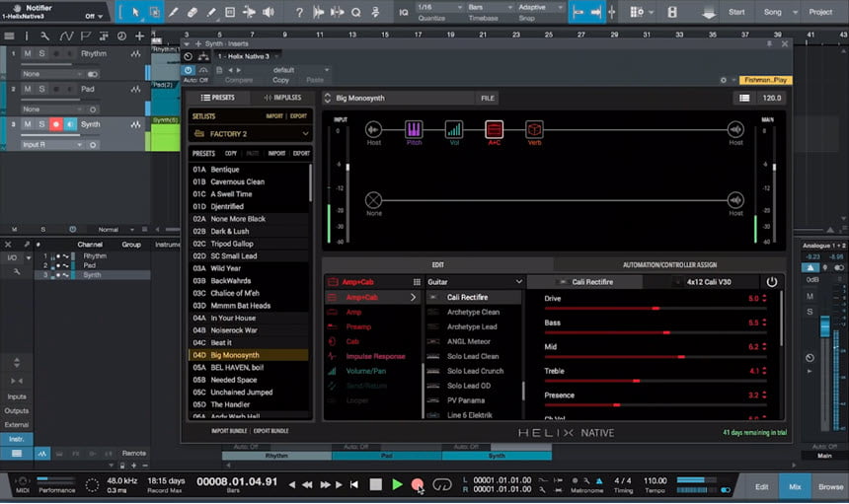Click the Copy button in plugin header
Screen dimensions: 849x504
280,80
